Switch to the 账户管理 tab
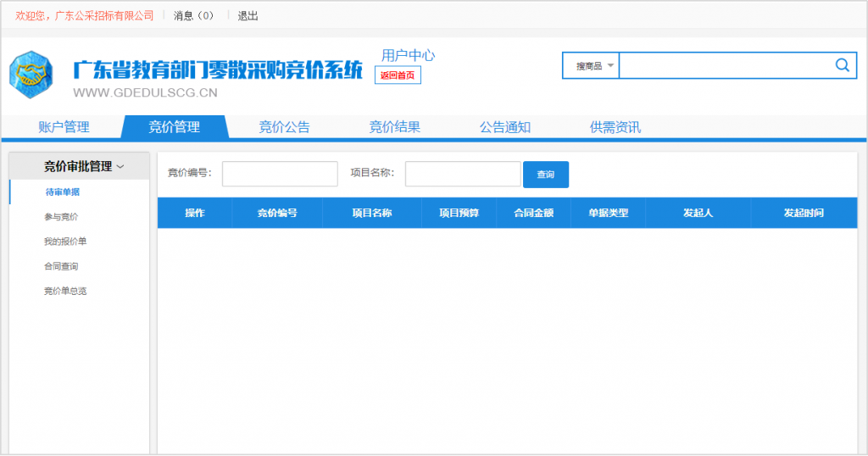The image size is (868, 456). (x=64, y=127)
